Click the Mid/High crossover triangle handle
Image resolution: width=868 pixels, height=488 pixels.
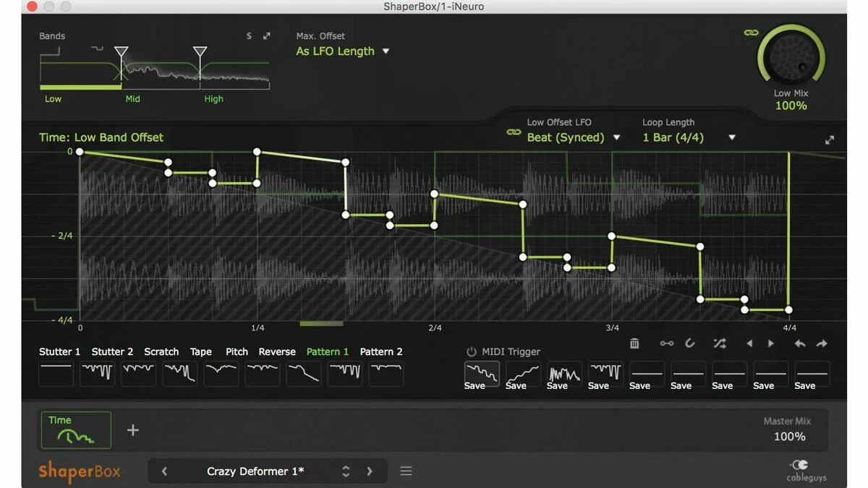point(200,52)
